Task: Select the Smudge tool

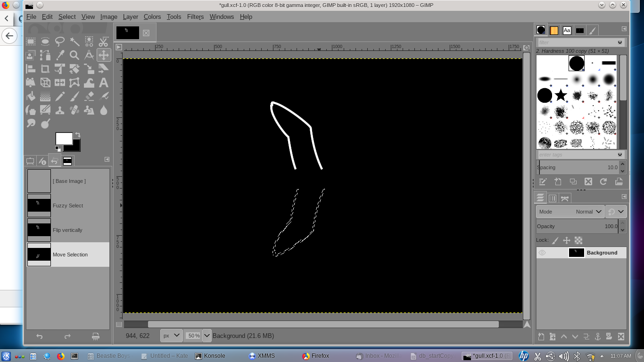Action: pos(31,123)
